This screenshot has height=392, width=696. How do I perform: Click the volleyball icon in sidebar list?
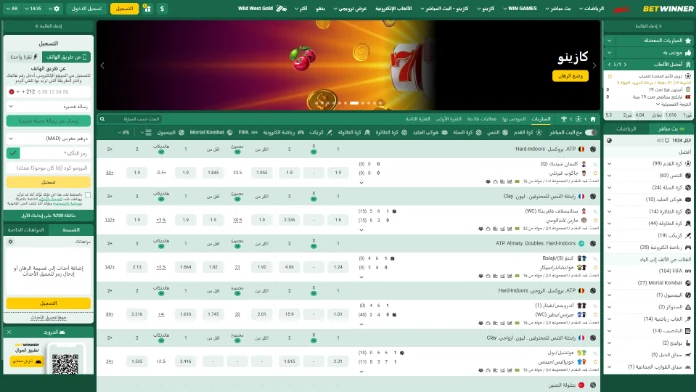[688, 211]
